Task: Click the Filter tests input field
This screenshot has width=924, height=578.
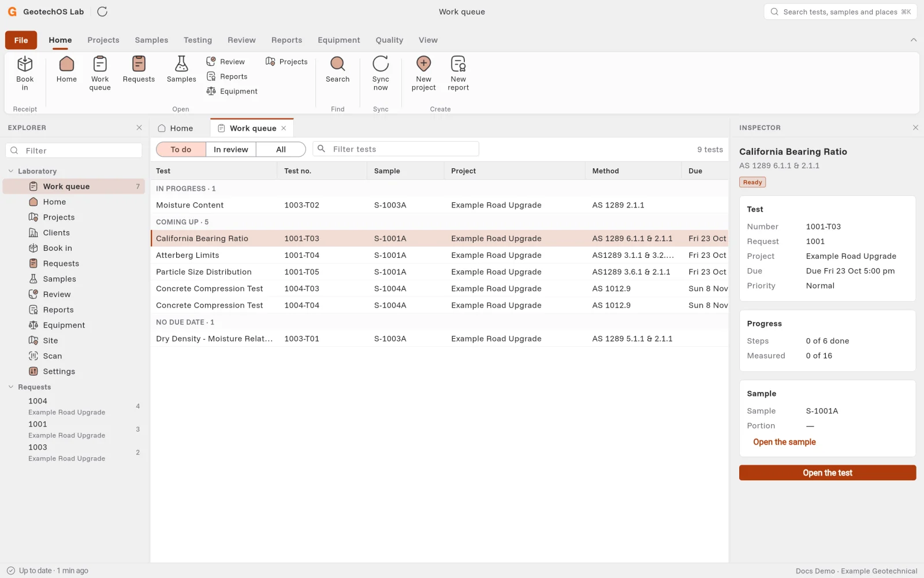Action: coord(396,149)
